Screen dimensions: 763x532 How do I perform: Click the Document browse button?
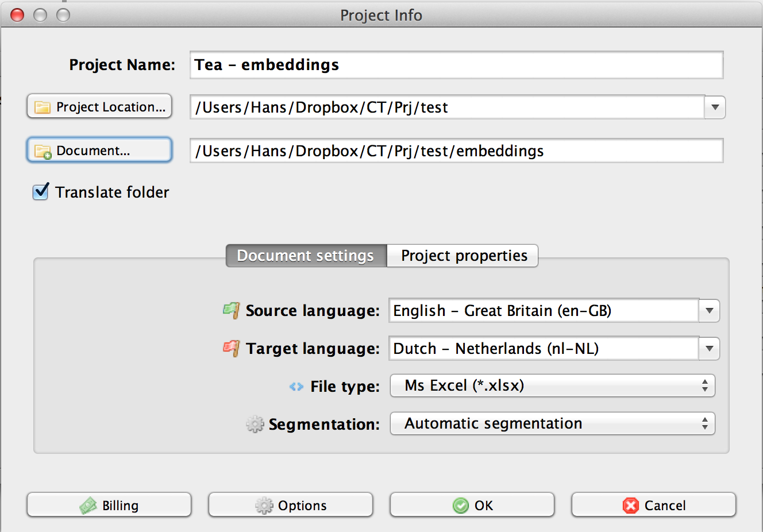(99, 151)
